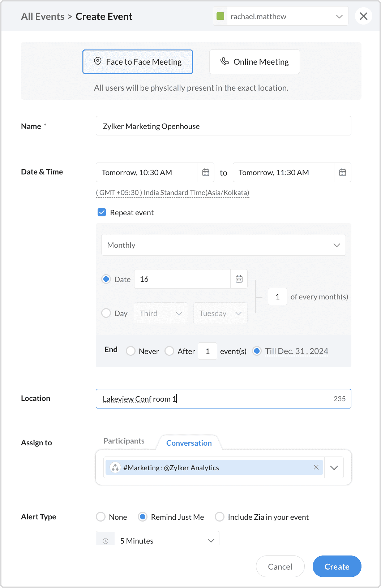The height and width of the screenshot is (588, 381).
Task: Click the green calendar color swatch
Action: tap(220, 16)
